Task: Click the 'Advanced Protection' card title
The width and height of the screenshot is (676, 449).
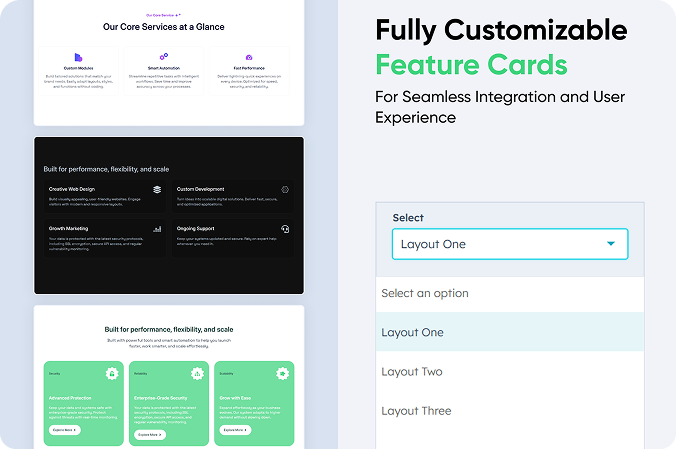Action: [x=70, y=398]
